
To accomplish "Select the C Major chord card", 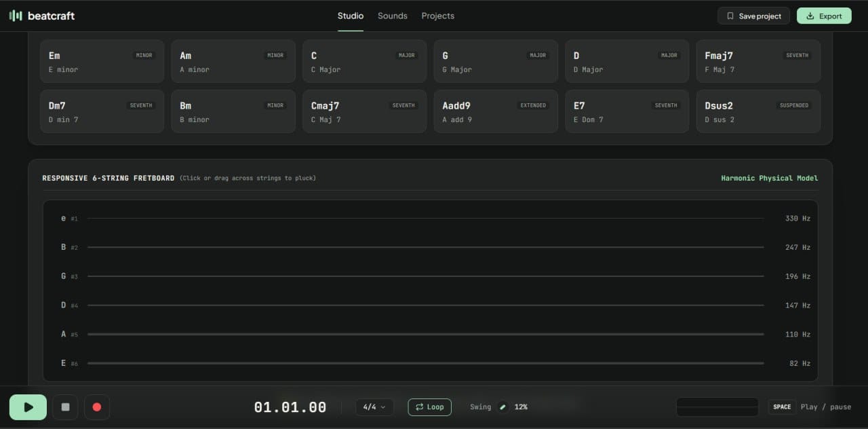I will pos(364,61).
